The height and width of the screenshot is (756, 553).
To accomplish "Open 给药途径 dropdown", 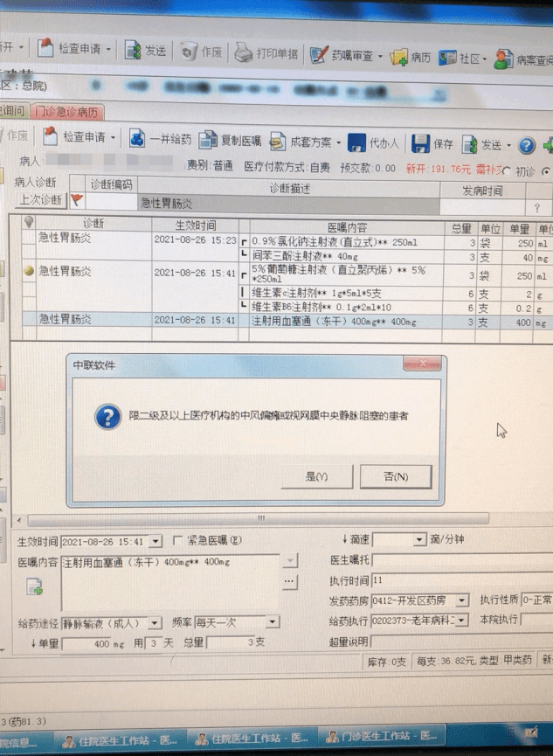I will (155, 623).
